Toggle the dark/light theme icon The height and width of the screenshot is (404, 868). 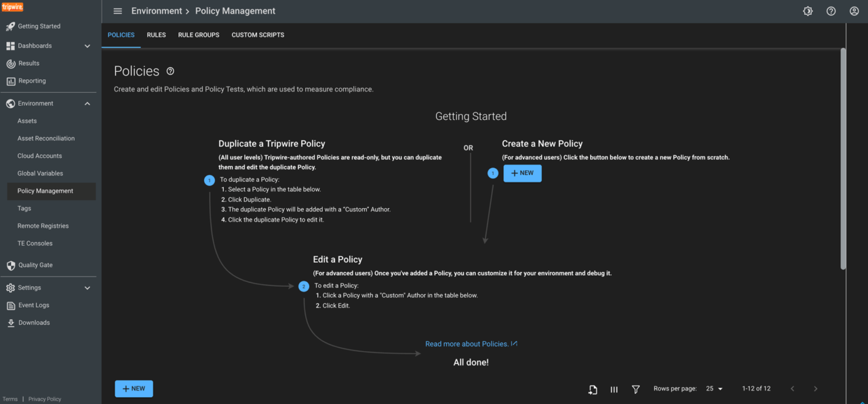808,12
